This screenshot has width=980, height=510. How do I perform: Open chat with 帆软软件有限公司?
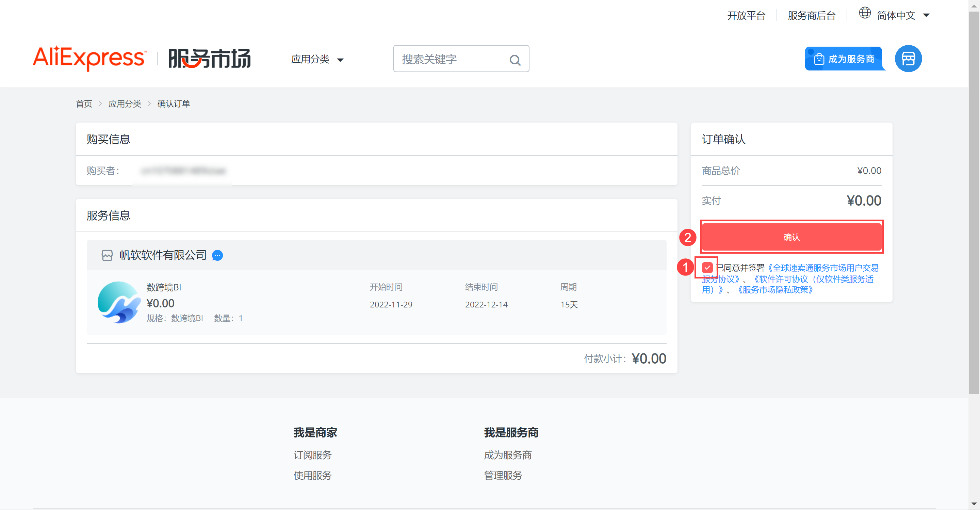[218, 255]
